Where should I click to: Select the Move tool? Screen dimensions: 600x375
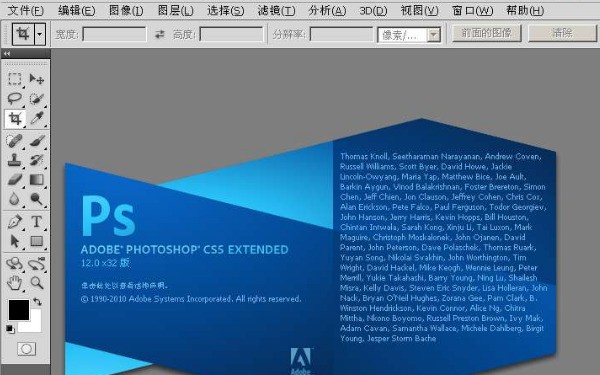(36, 79)
